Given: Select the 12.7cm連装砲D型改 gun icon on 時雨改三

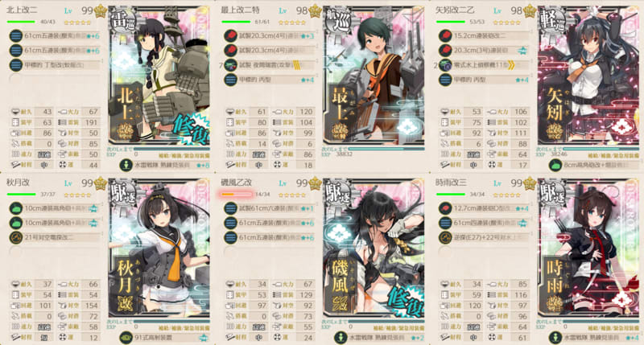Looking at the screenshot, I should [x=445, y=208].
